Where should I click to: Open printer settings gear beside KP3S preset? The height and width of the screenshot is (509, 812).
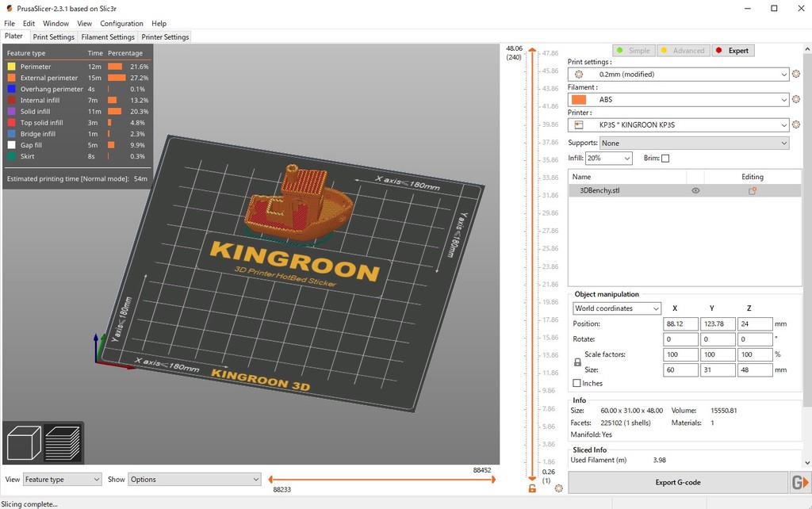(x=796, y=125)
